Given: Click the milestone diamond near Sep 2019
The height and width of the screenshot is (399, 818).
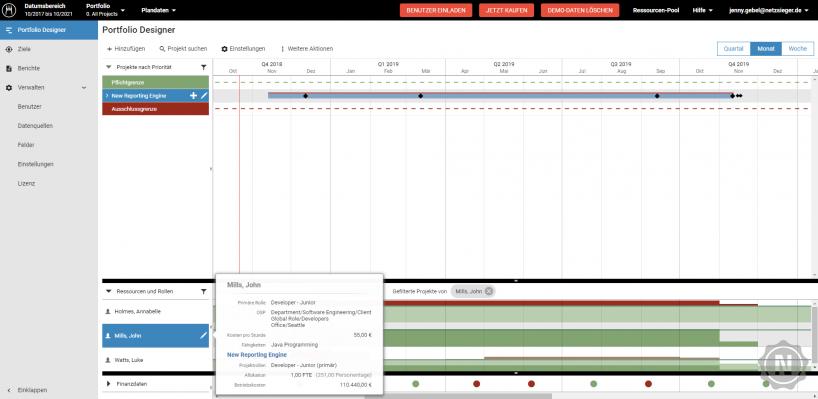Looking at the screenshot, I should coord(657,96).
